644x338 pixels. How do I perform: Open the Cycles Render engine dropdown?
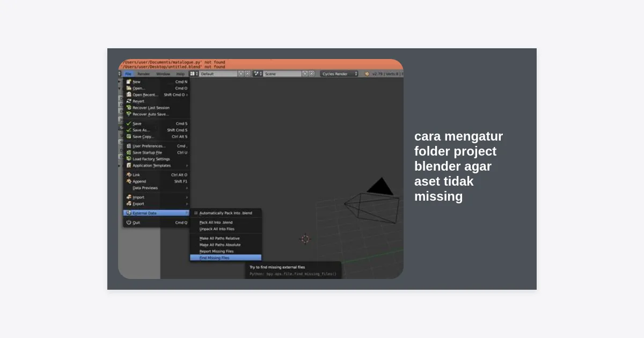(339, 74)
